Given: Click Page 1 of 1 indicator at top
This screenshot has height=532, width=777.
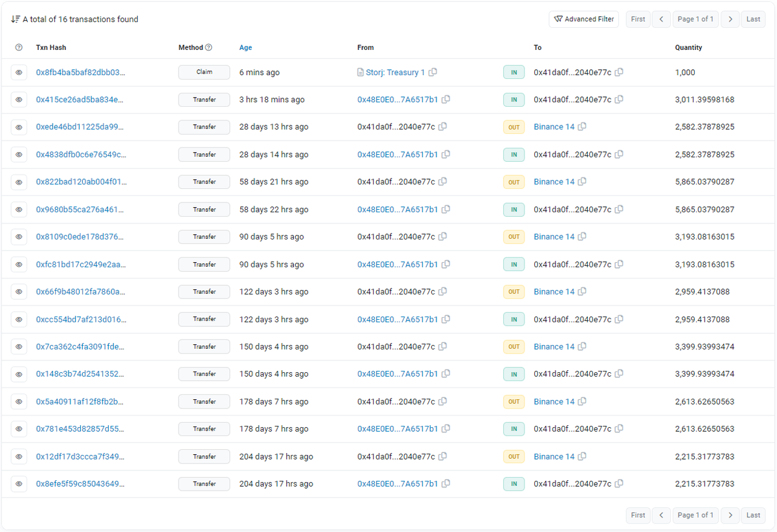Looking at the screenshot, I should click(x=695, y=19).
